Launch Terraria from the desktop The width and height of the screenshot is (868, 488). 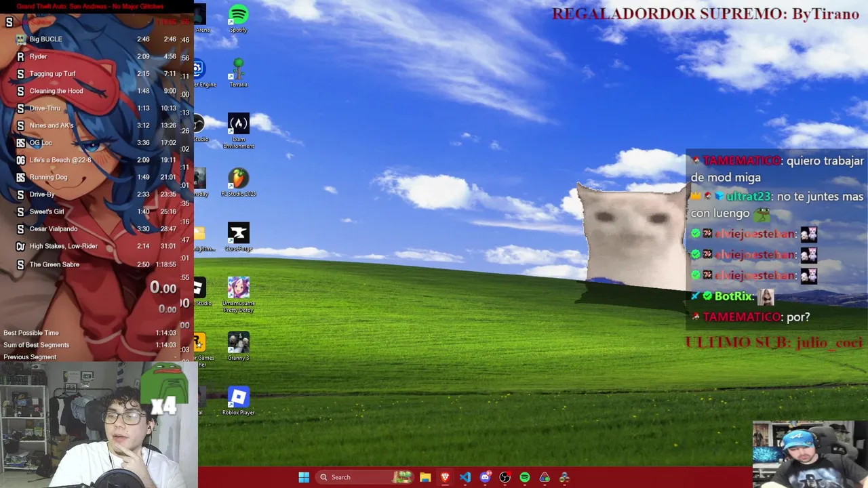click(238, 73)
